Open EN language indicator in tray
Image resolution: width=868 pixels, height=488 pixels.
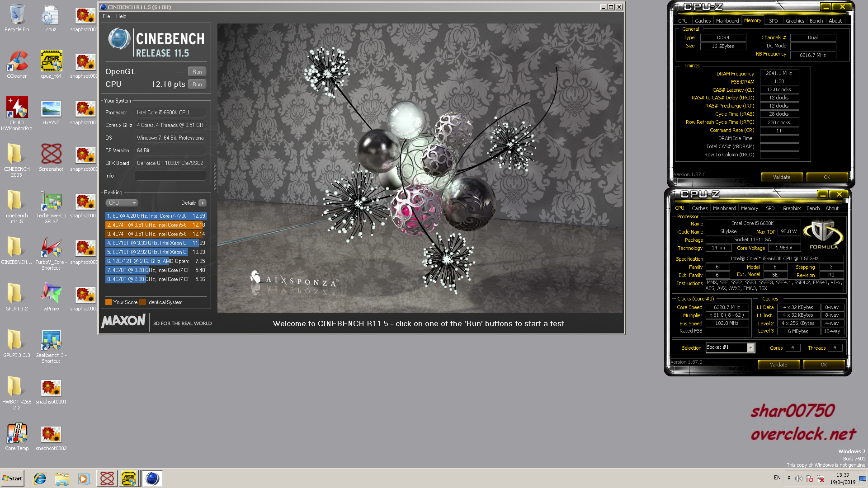point(777,478)
